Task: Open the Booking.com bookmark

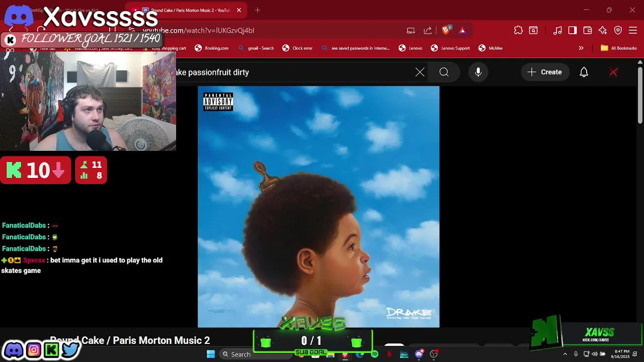Action: 212,48
